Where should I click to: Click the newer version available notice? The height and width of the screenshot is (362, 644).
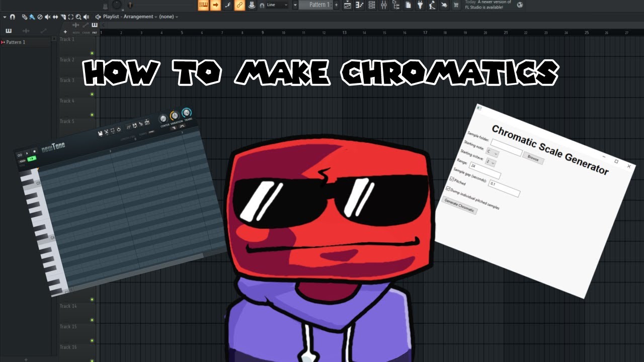(x=488, y=5)
